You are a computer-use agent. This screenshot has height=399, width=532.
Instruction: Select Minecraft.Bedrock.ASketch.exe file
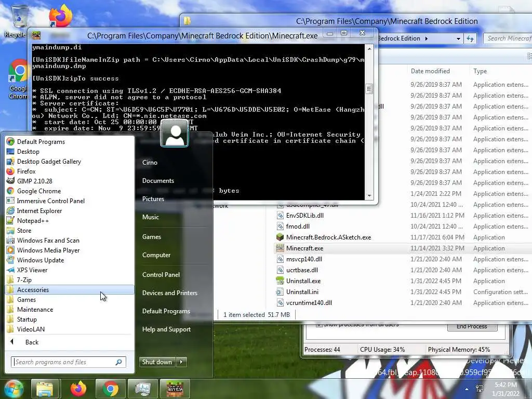pyautogui.click(x=328, y=237)
